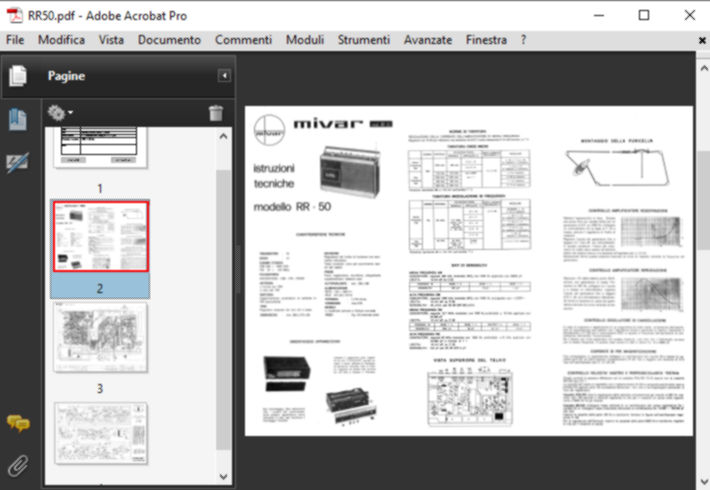The width and height of the screenshot is (710, 490).
Task: Collapse the Pagine panel with the arrow button
Action: (x=224, y=76)
